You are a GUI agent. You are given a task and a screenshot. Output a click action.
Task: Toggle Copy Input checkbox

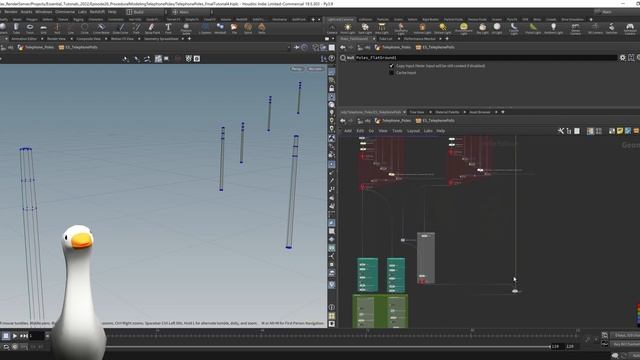pyautogui.click(x=391, y=66)
